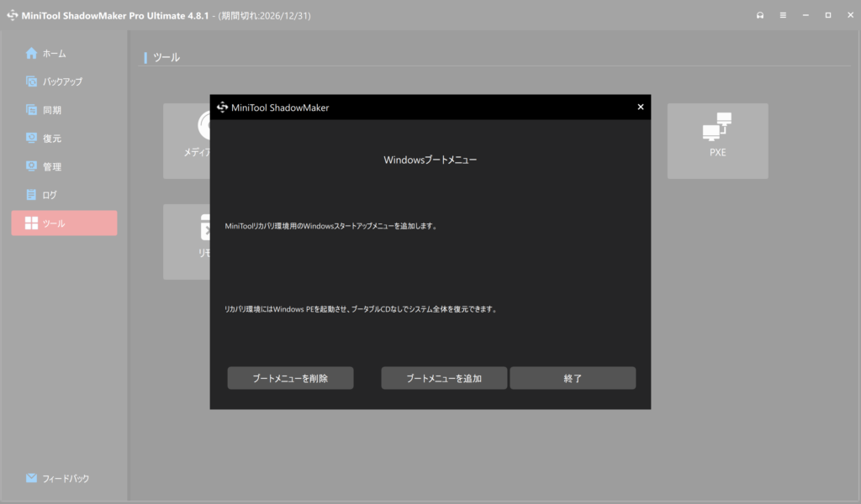Click the log document icon
Screen dimensions: 861x504
31,195
